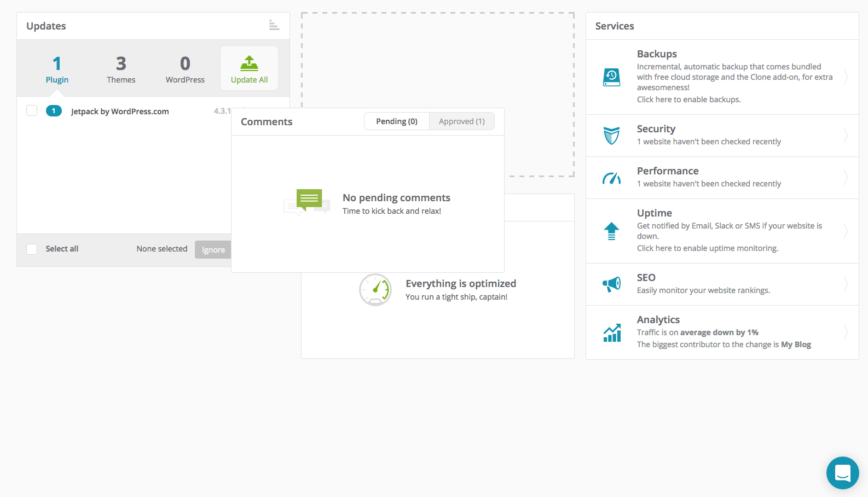Expand the Backups service chevron
Image resolution: width=868 pixels, height=497 pixels.
[846, 77]
